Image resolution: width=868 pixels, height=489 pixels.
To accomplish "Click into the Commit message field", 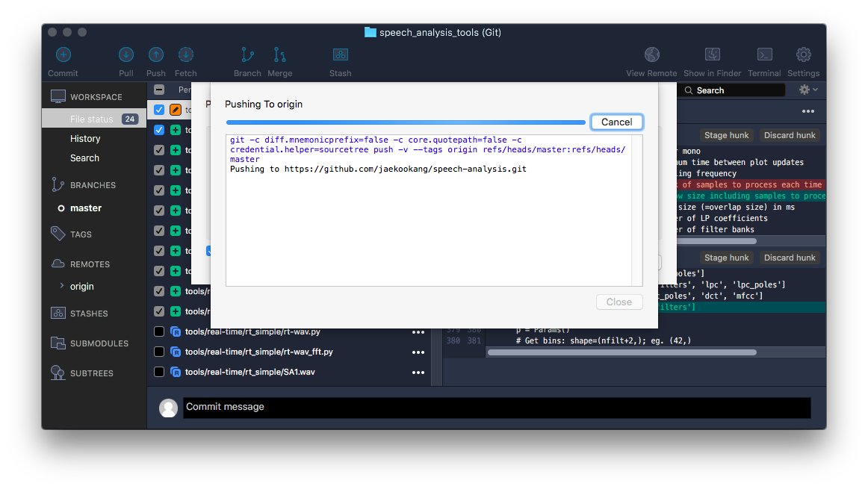I will click(497, 407).
